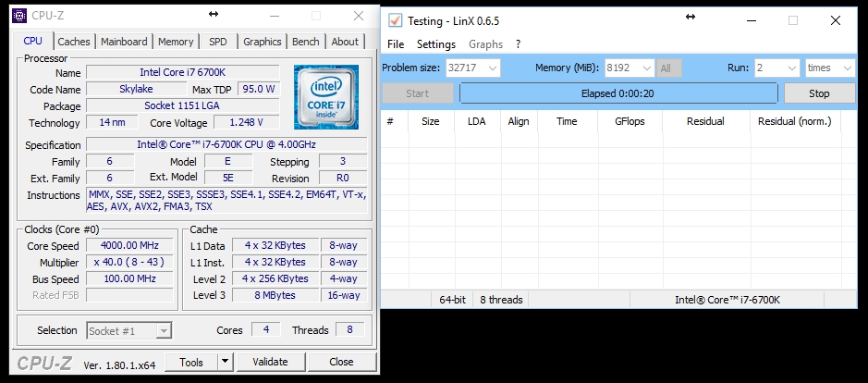Click the GFlops column header
Screen dimensions: 868x383
point(630,121)
